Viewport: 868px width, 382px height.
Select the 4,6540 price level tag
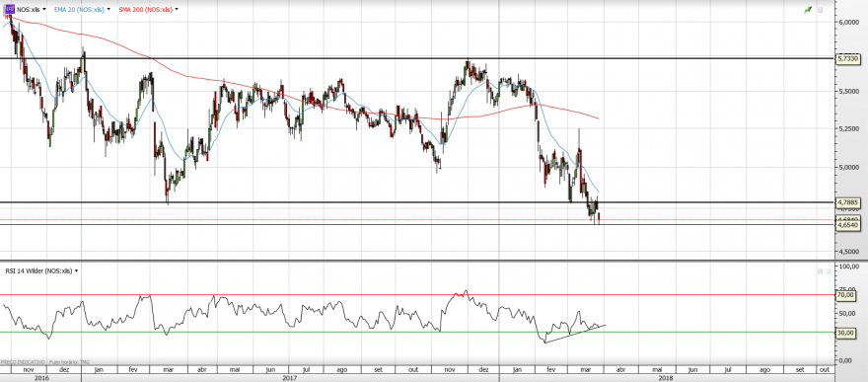point(847,226)
